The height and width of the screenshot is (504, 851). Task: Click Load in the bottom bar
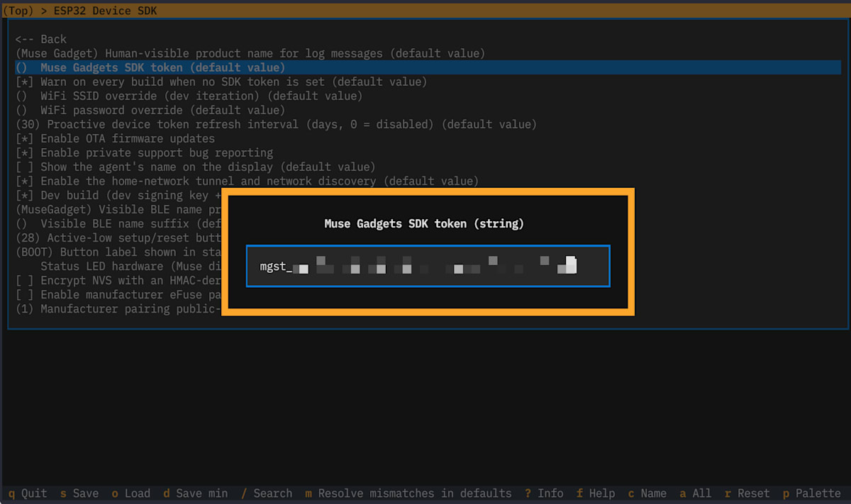tap(131, 493)
